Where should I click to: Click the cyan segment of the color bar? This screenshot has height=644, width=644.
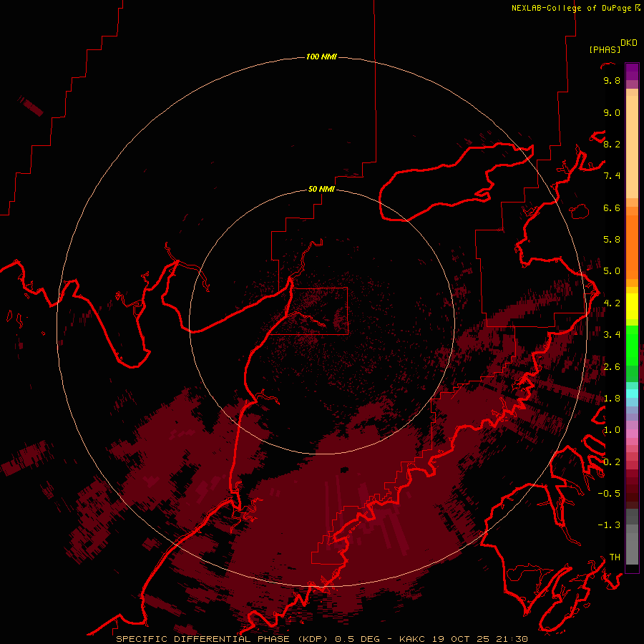tap(632, 393)
